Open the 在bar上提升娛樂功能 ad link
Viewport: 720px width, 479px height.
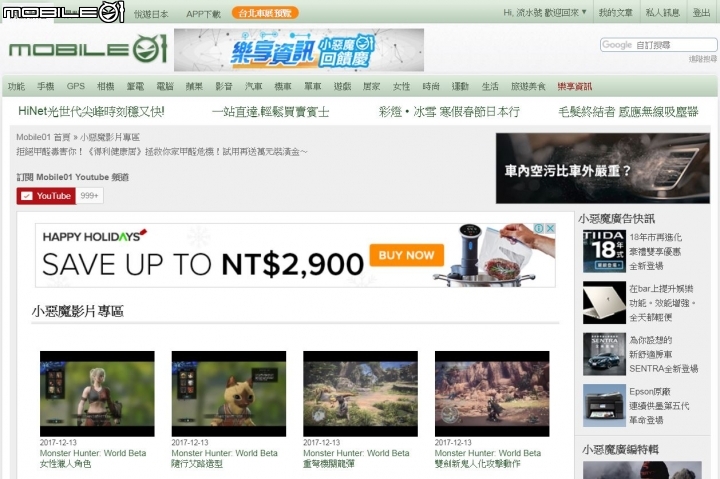click(x=663, y=303)
